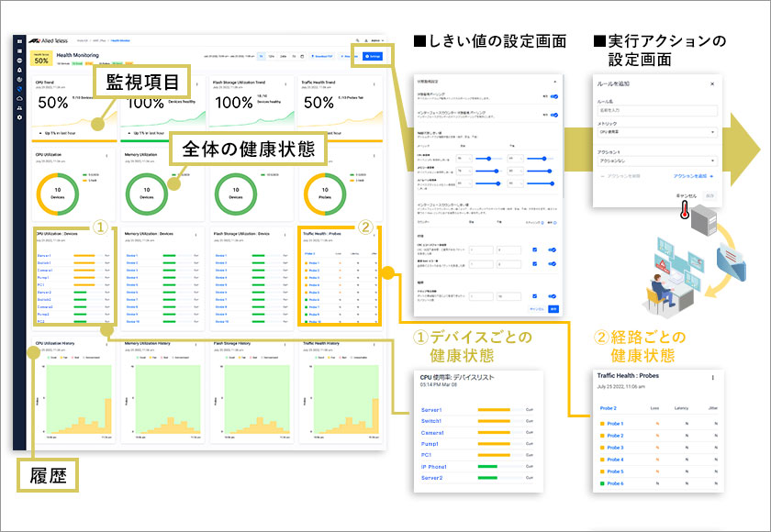Open the gear settings icon in the sidebar
The image size is (771, 532).
pyautogui.click(x=20, y=117)
